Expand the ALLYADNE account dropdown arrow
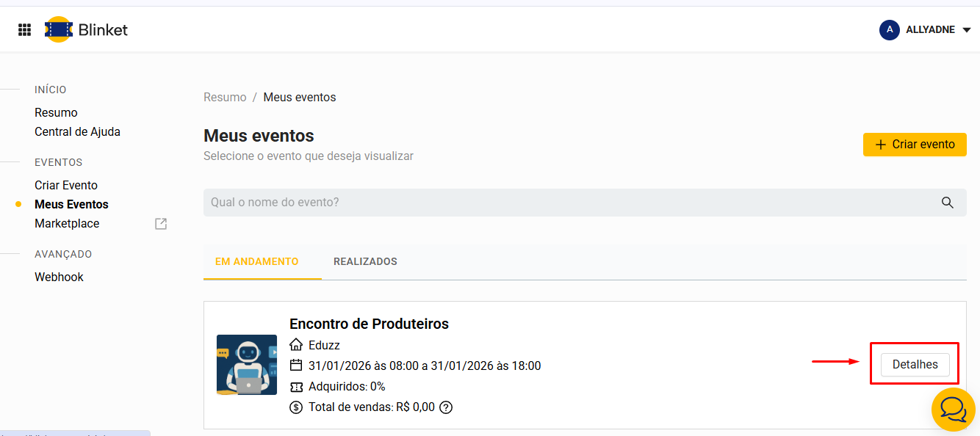The height and width of the screenshot is (436, 980). (x=967, y=30)
